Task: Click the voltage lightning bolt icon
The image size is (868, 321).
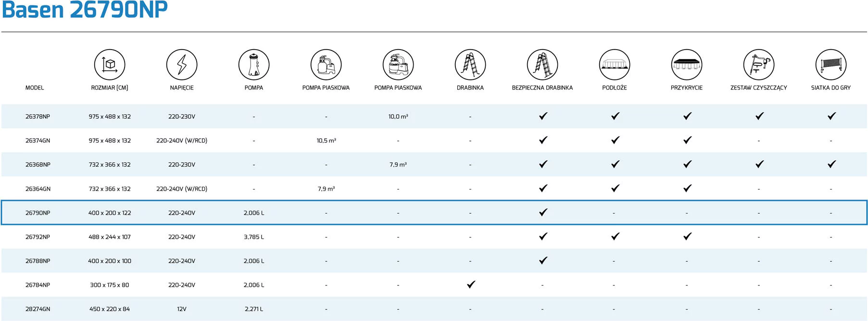Action: (182, 64)
